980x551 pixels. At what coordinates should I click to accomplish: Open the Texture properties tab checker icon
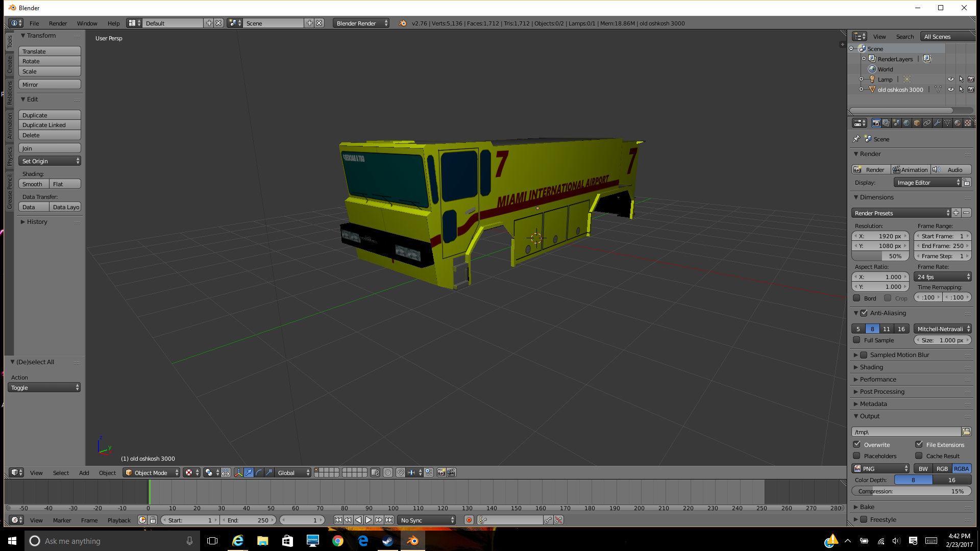pos(968,123)
